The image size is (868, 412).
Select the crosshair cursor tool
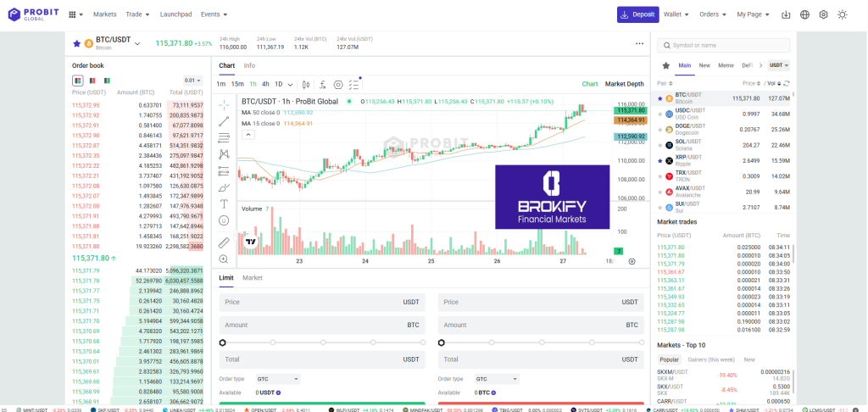coord(224,104)
